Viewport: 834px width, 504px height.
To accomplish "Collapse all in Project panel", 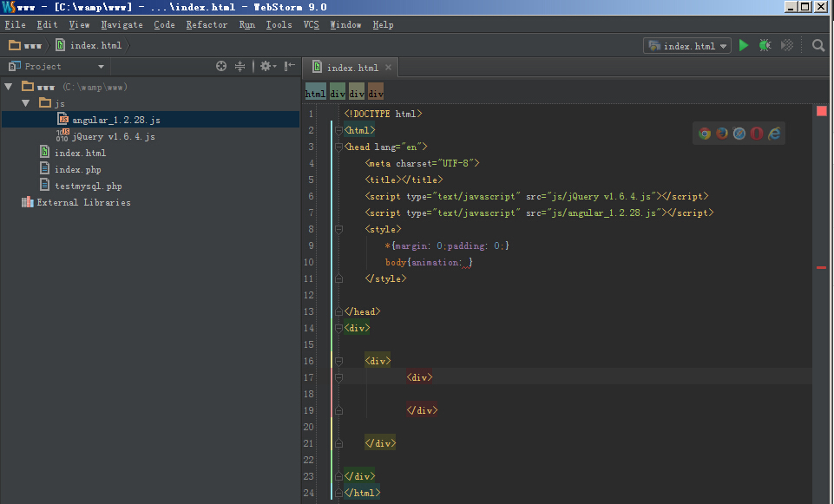I will coord(240,66).
